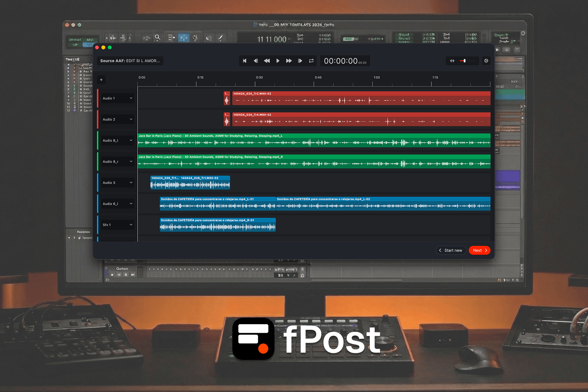The width and height of the screenshot is (588, 392).
Task: Click the 00:00:00 timecode display
Action: click(x=345, y=61)
